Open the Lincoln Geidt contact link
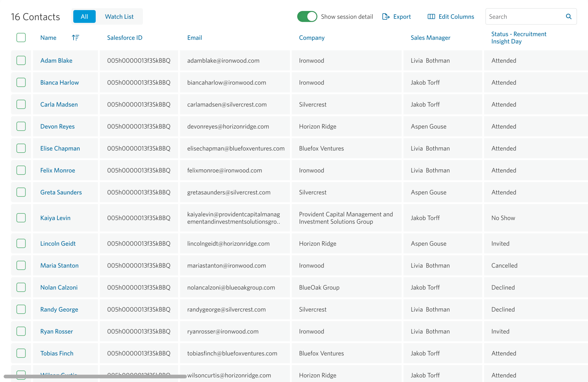Screen dimensions: 588x382 (x=58, y=243)
